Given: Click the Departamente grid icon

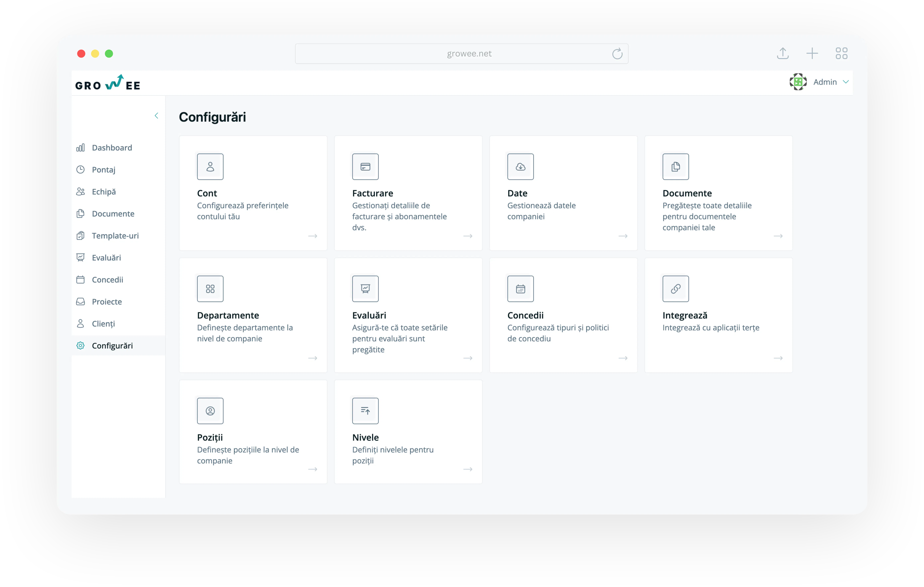Looking at the screenshot, I should pos(210,289).
